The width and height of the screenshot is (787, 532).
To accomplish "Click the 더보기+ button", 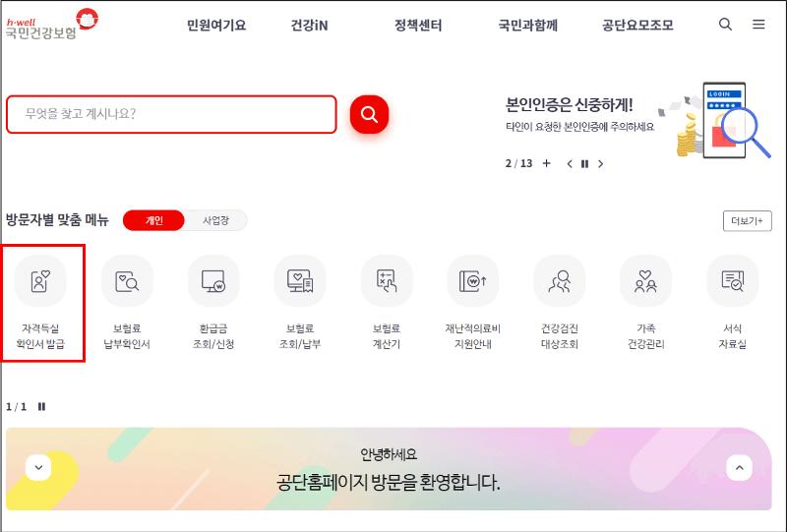I will 748,221.
